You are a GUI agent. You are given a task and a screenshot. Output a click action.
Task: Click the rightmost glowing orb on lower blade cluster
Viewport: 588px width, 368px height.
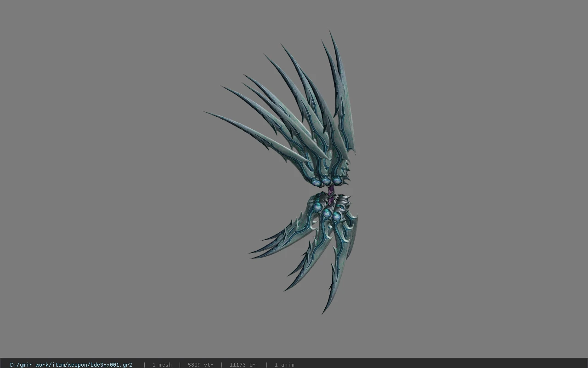point(337,216)
